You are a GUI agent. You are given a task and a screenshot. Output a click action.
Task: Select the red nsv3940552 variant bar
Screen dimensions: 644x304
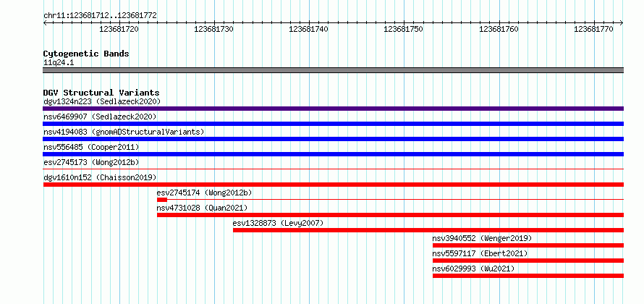pyautogui.click(x=528, y=245)
